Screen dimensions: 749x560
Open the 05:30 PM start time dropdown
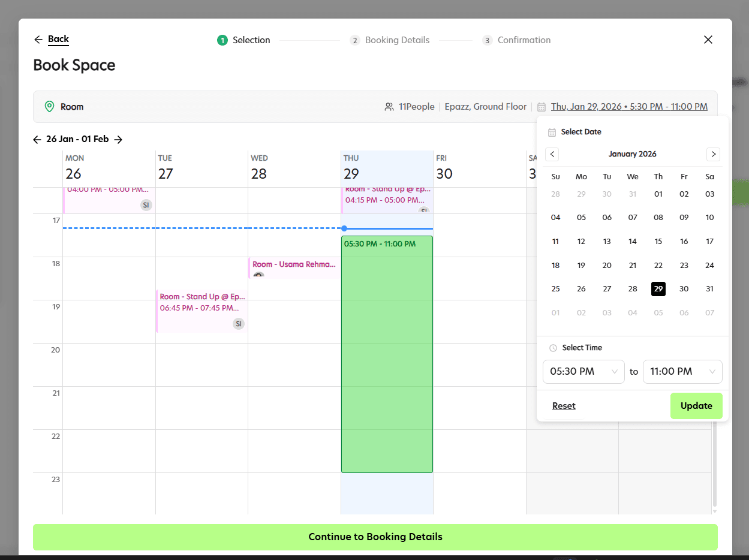(x=583, y=372)
